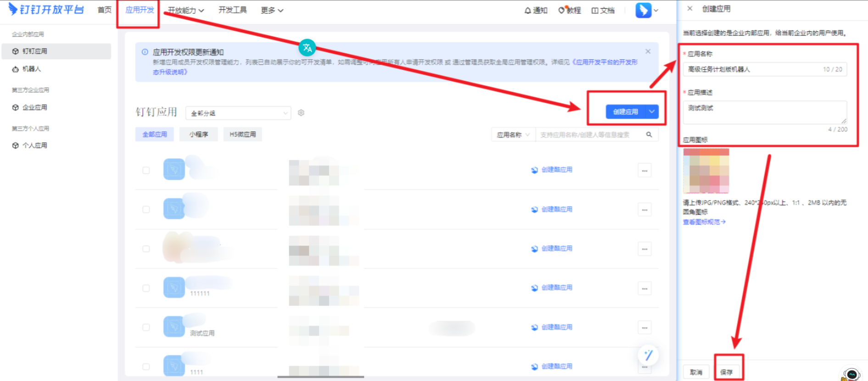Click 创建酷应用 in the 111111 row
The width and height of the screenshot is (868, 381).
[552, 288]
